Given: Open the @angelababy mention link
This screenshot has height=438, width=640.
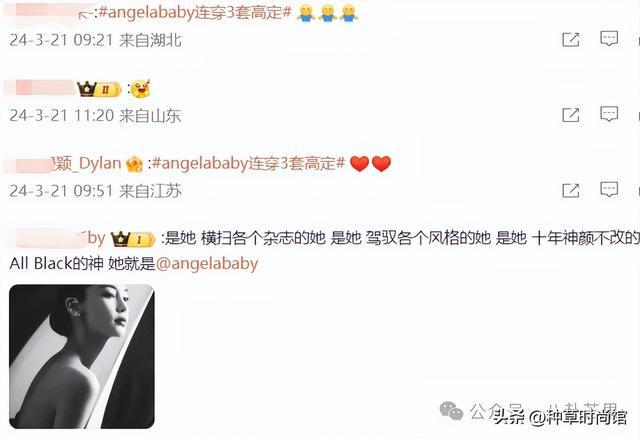Looking at the screenshot, I should 207,264.
